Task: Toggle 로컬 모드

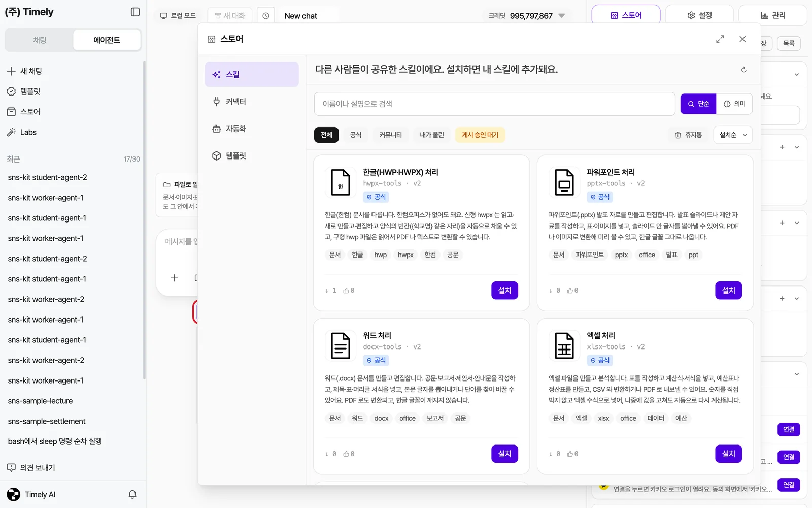Action: tap(178, 16)
